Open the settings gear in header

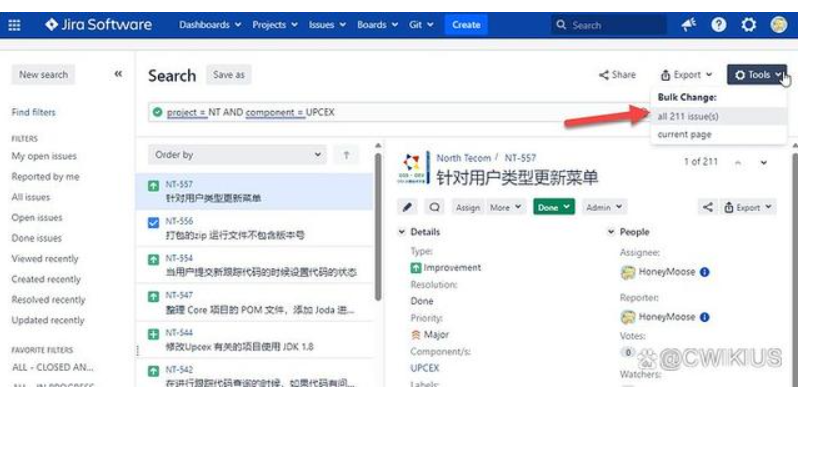tap(749, 25)
